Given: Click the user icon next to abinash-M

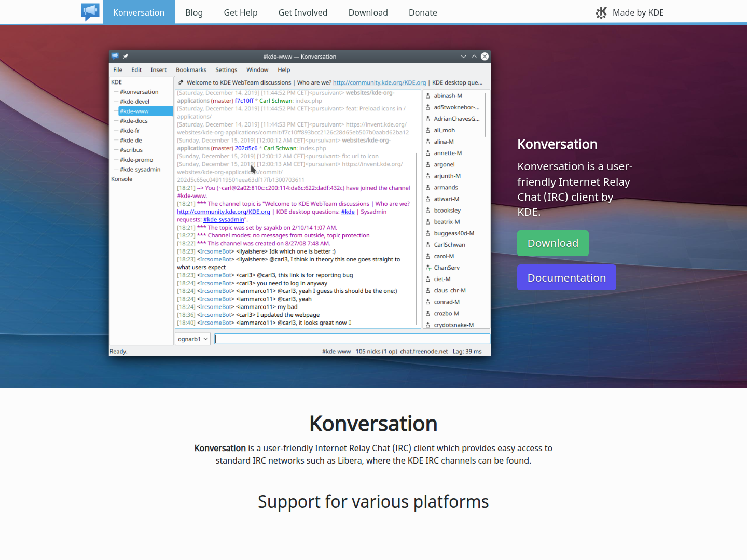Looking at the screenshot, I should tap(428, 96).
